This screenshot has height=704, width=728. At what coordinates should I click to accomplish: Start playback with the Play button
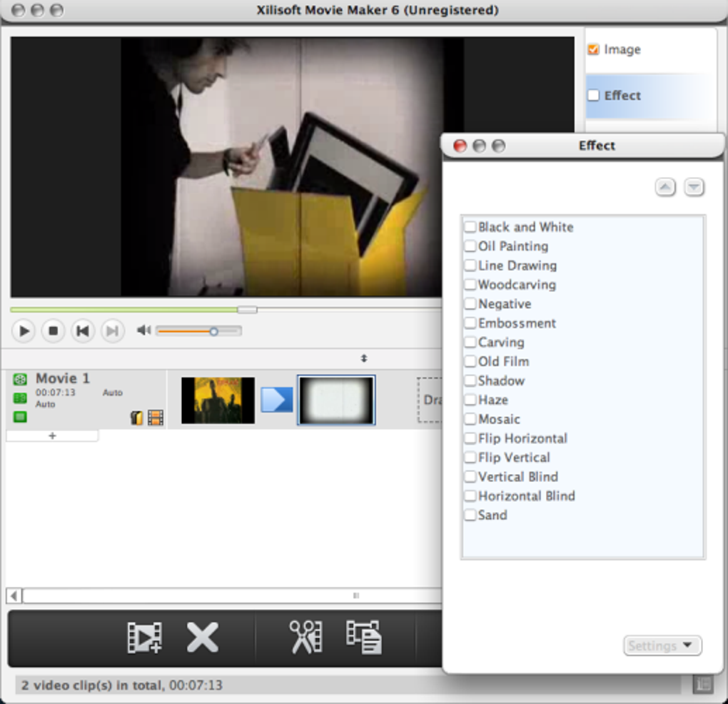[x=24, y=331]
